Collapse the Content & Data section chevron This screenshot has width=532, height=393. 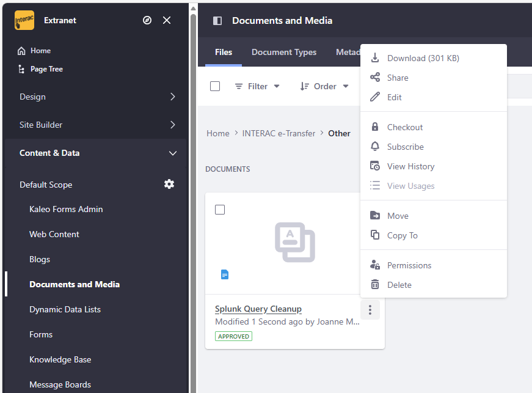click(173, 153)
